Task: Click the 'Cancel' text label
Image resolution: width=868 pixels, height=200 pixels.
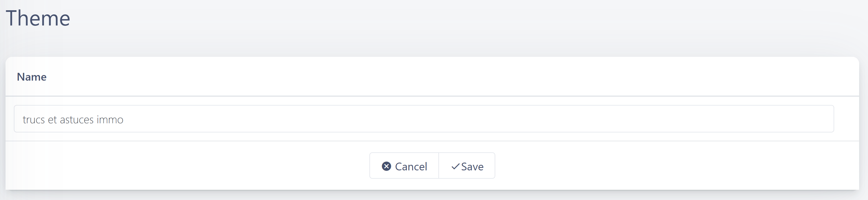Action: (x=411, y=166)
